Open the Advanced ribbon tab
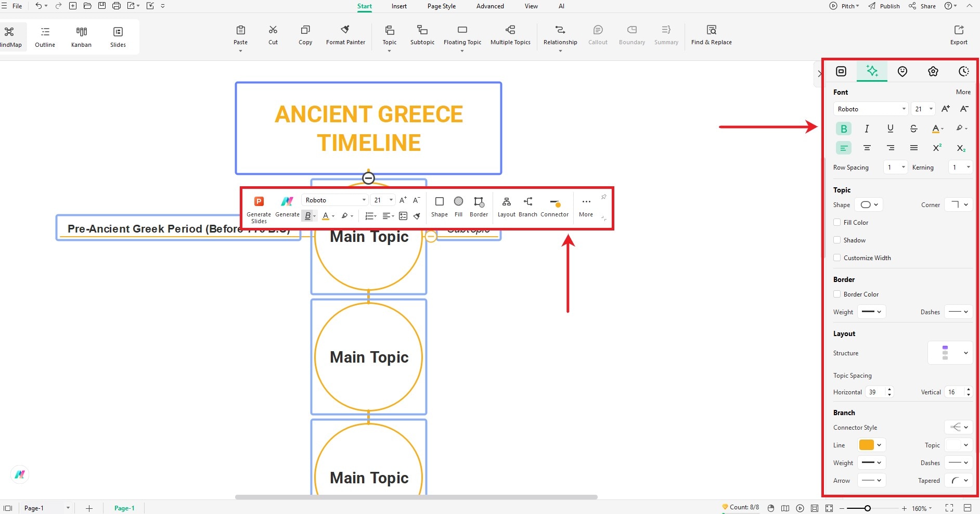The image size is (980, 514). 490,6
